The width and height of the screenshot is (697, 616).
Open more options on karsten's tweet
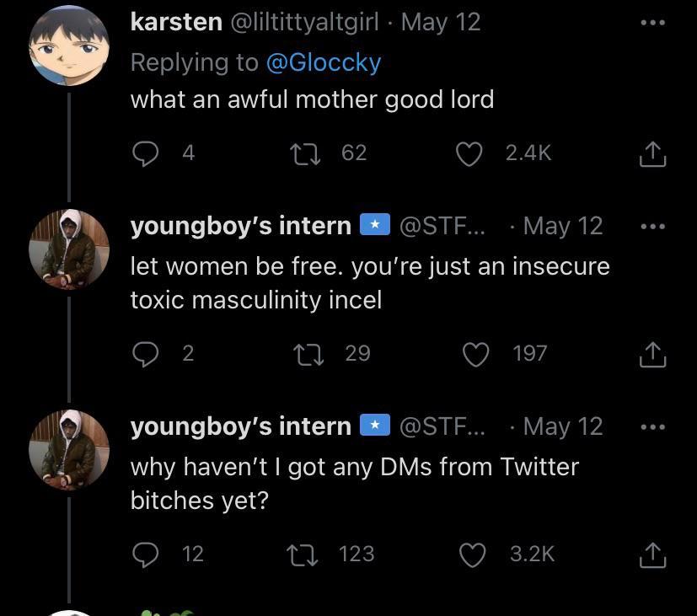(x=653, y=23)
